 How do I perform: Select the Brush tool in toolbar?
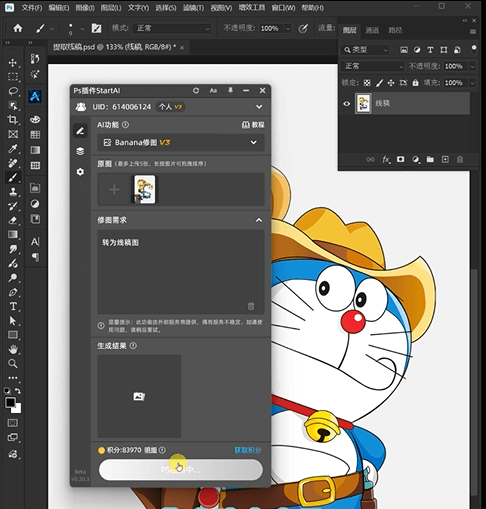tap(13, 177)
